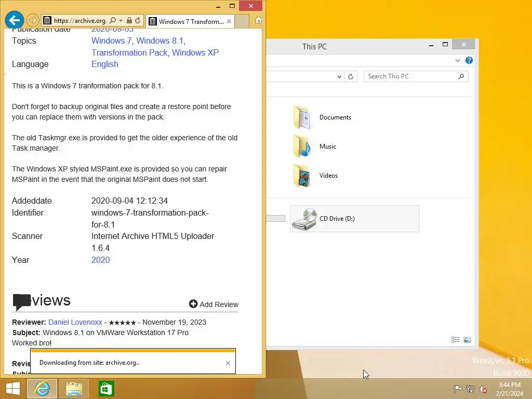Click the magnifier icon in Search This PC

pyautogui.click(x=461, y=76)
